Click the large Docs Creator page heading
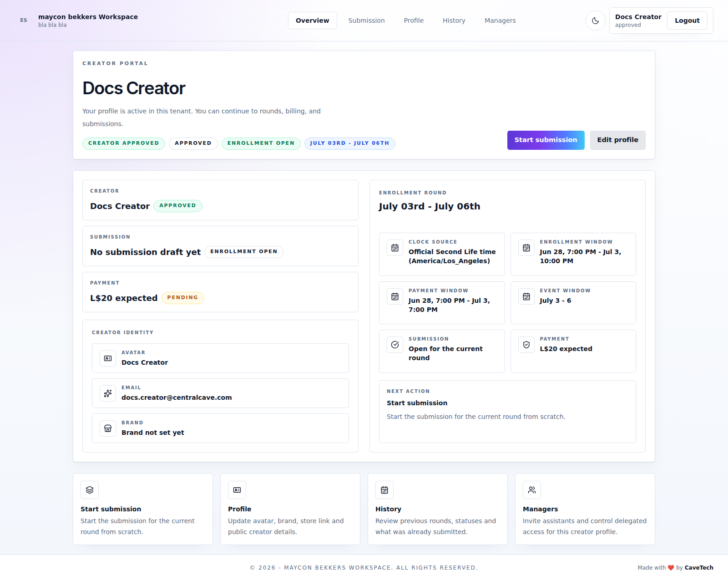The height and width of the screenshot is (581, 728). pyautogui.click(x=134, y=88)
